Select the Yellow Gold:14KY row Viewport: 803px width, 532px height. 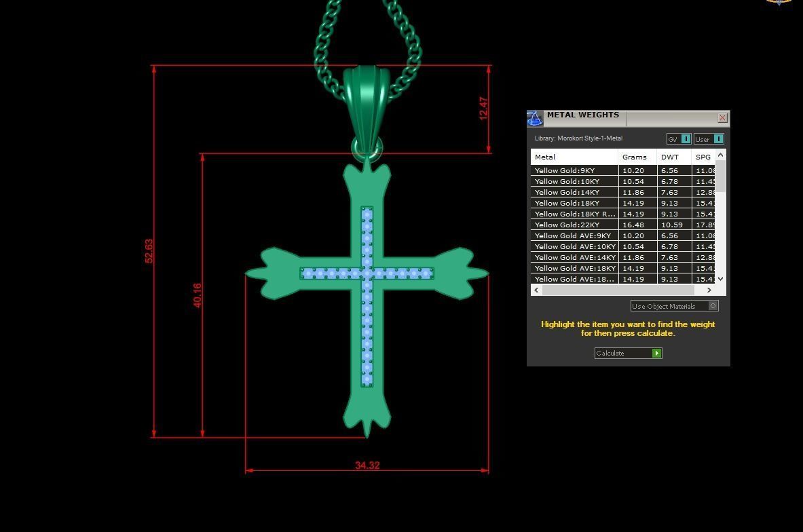[622, 192]
